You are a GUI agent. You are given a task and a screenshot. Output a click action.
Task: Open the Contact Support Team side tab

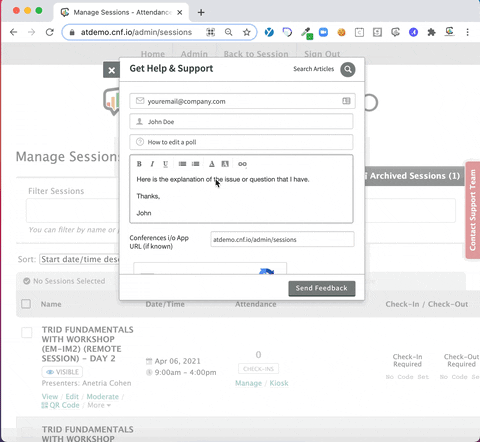(x=473, y=210)
